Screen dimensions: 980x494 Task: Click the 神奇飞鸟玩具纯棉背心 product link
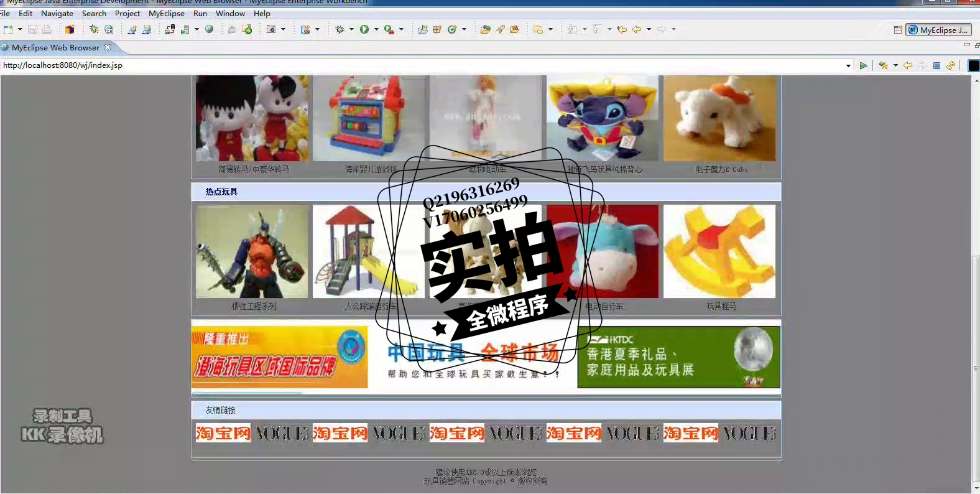click(604, 169)
